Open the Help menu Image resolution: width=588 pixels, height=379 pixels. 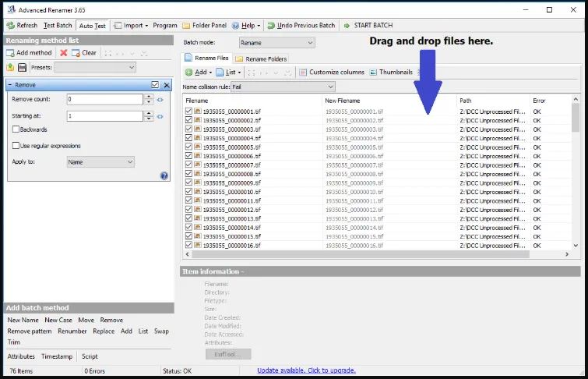pyautogui.click(x=246, y=26)
